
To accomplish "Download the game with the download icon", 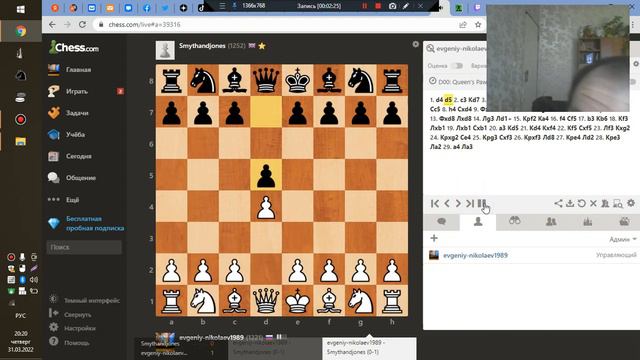I will coord(570,203).
